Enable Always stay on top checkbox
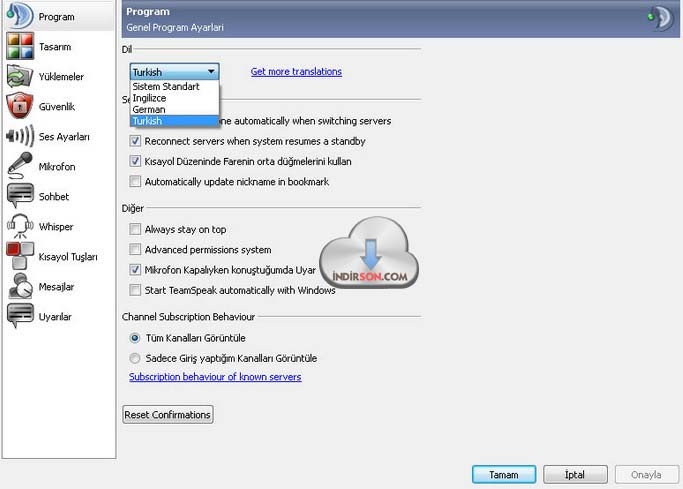 point(135,229)
